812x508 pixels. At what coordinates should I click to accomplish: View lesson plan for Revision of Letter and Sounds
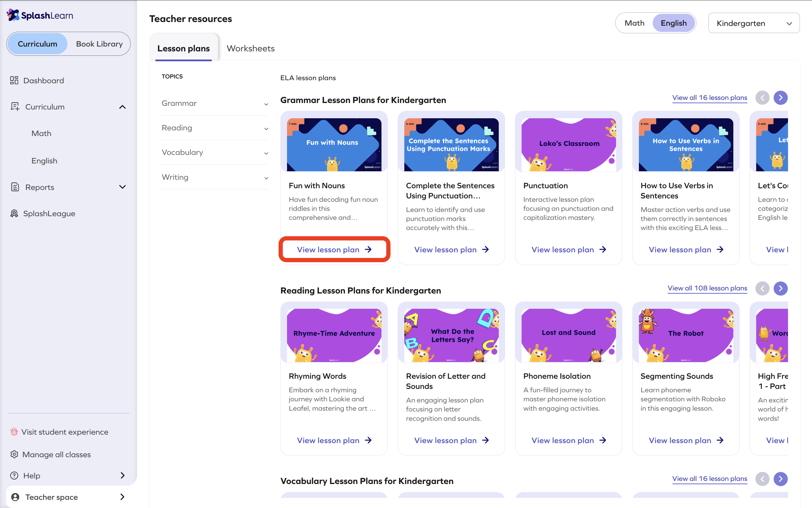tap(451, 440)
